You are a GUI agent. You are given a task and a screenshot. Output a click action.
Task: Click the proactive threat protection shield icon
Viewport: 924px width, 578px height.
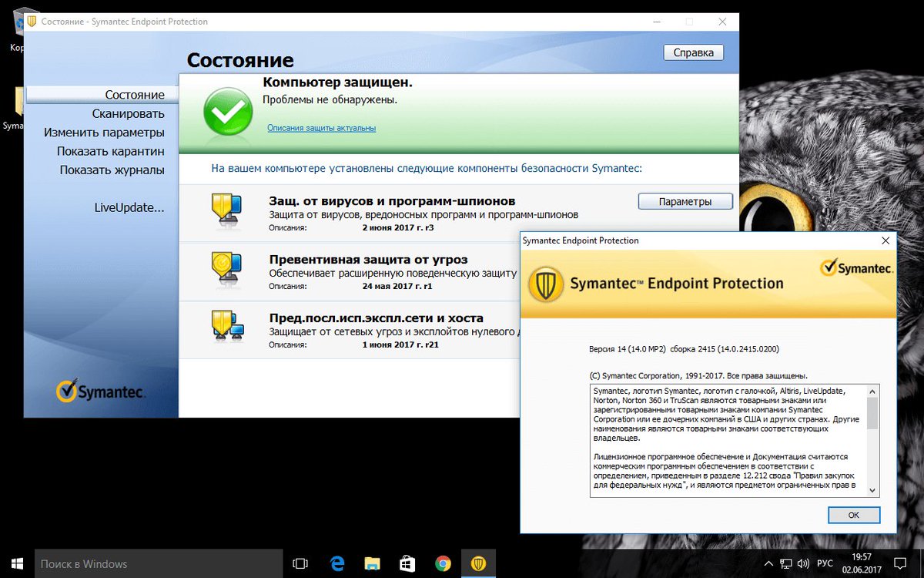[x=227, y=268]
